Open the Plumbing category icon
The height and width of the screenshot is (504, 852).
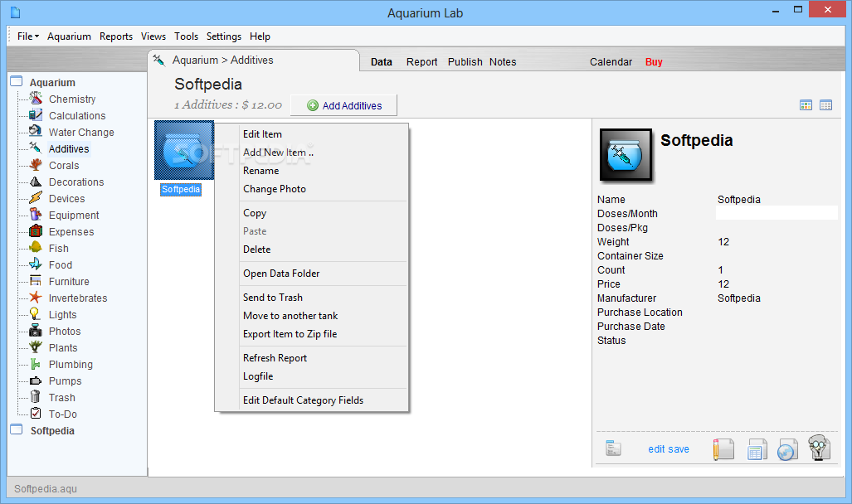point(36,363)
